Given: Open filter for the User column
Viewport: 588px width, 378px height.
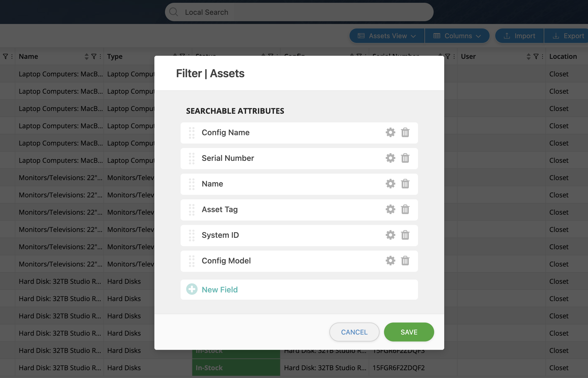Looking at the screenshot, I should 536,57.
